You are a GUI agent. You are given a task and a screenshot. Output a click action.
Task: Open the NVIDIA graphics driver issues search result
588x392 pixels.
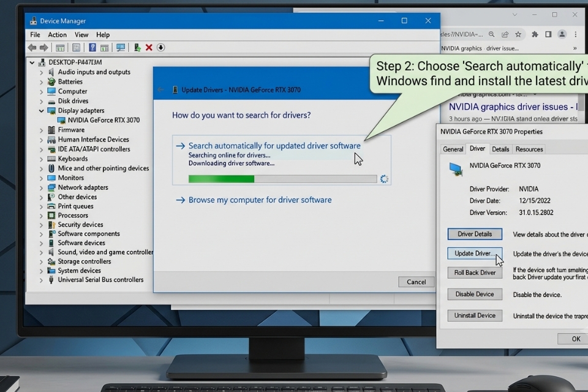(x=513, y=107)
